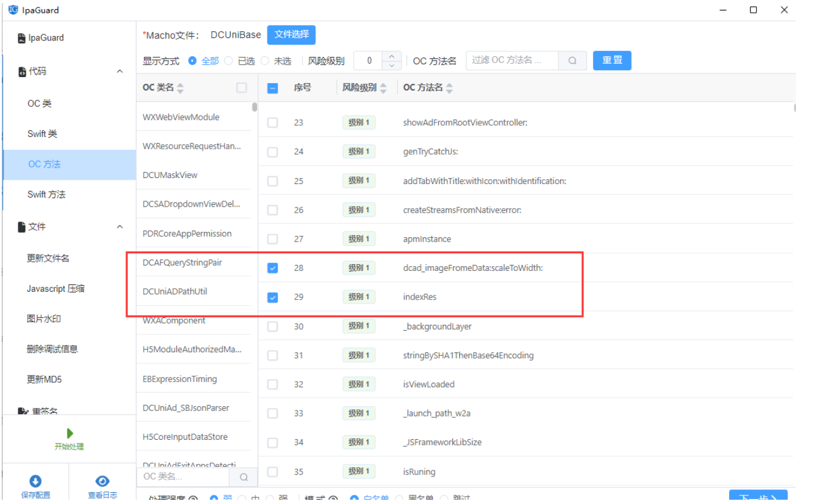This screenshot has height=504, width=816.
Task: Click the 级别 1 tag in row 26
Action: pyautogui.click(x=359, y=210)
